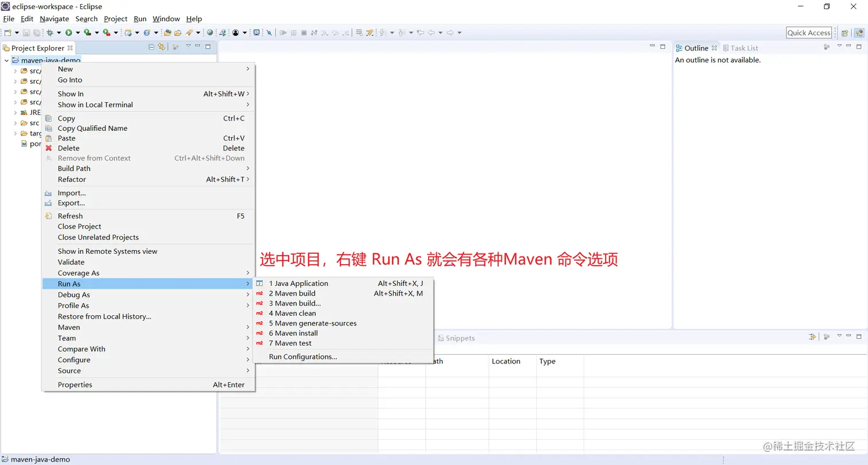Maximize the Project Explorer view

click(208, 46)
